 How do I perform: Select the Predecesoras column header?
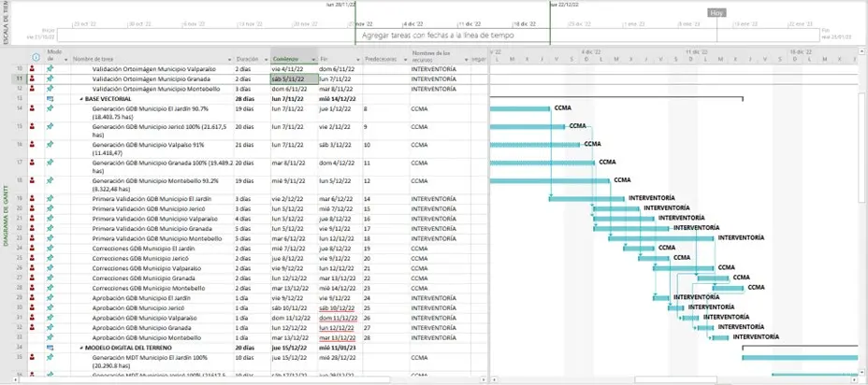pos(384,58)
